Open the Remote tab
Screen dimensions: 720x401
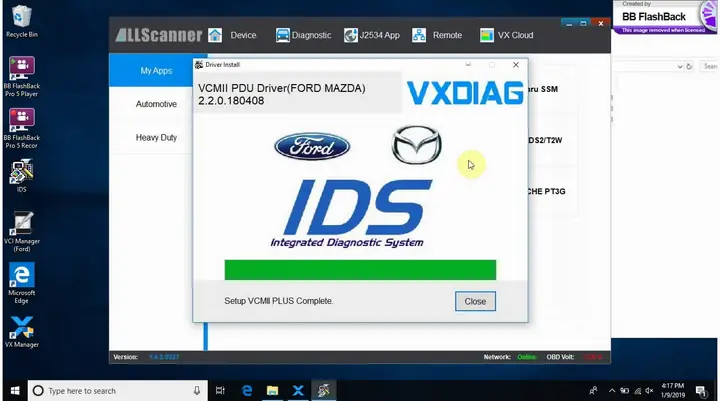(x=447, y=35)
